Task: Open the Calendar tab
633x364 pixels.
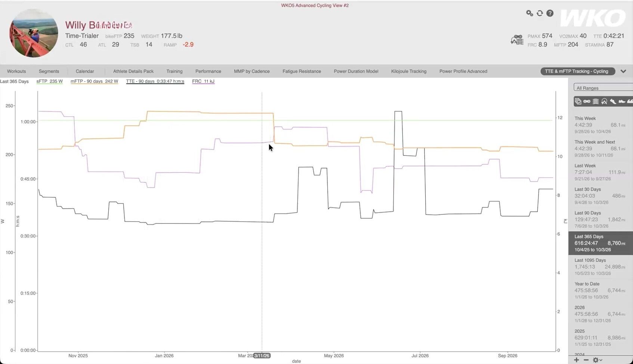Action: pyautogui.click(x=85, y=71)
